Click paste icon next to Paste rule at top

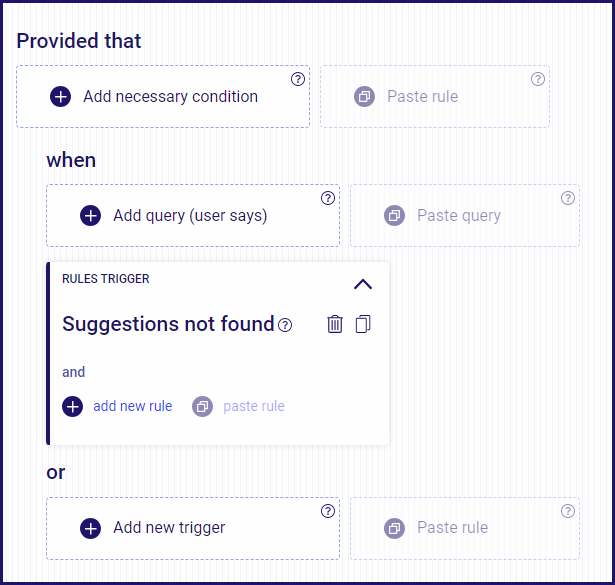tap(364, 96)
